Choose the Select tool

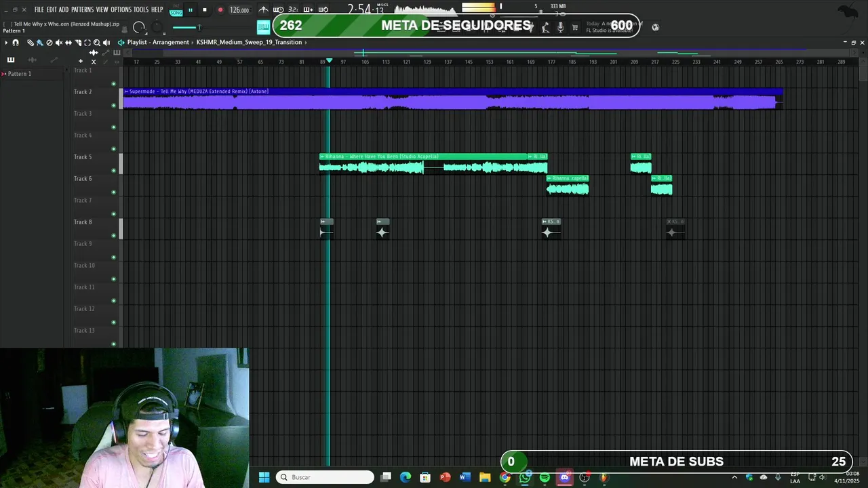tap(87, 43)
